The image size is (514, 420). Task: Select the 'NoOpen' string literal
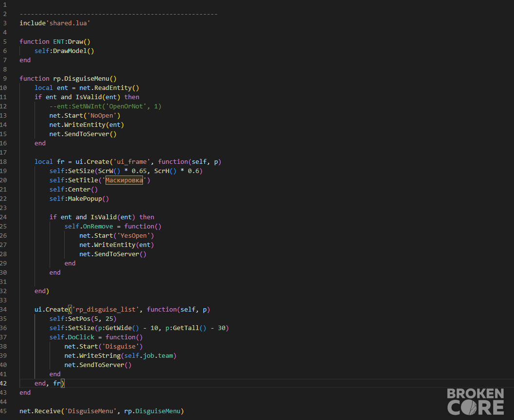click(102, 116)
